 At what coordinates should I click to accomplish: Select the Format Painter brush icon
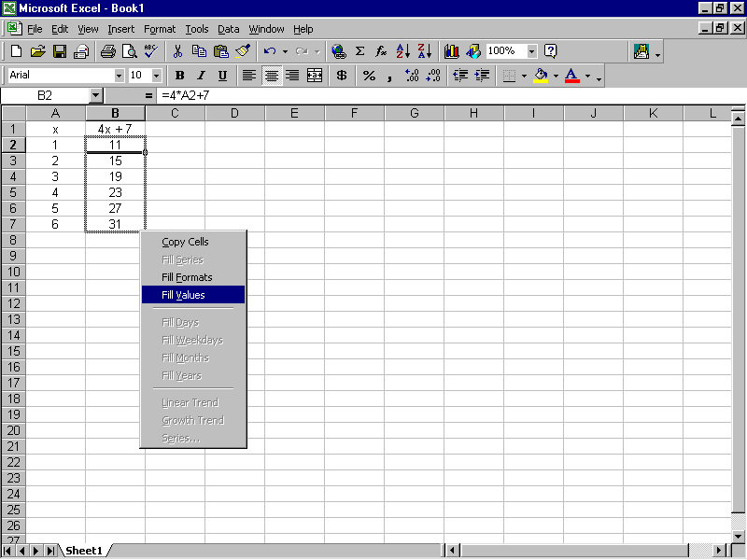(x=243, y=51)
